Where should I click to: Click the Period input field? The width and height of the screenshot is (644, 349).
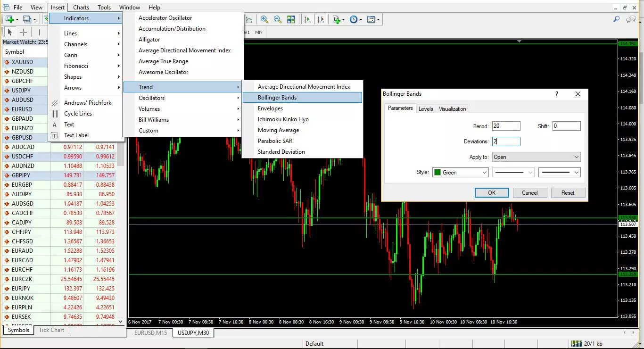506,126
